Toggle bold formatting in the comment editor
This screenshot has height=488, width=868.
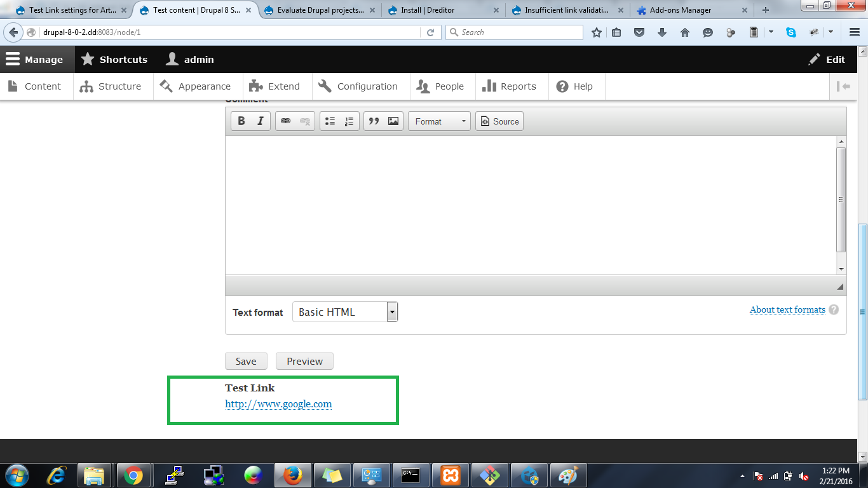(241, 120)
